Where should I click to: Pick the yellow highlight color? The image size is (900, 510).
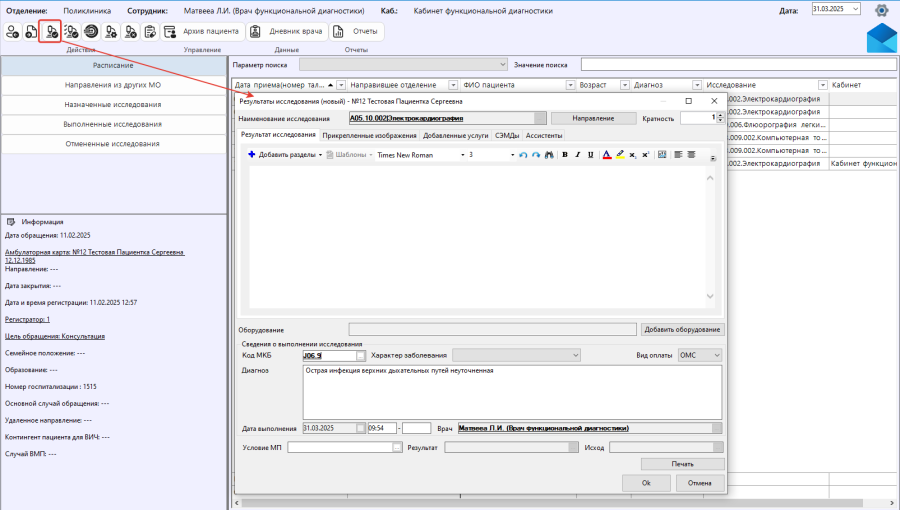(x=620, y=155)
